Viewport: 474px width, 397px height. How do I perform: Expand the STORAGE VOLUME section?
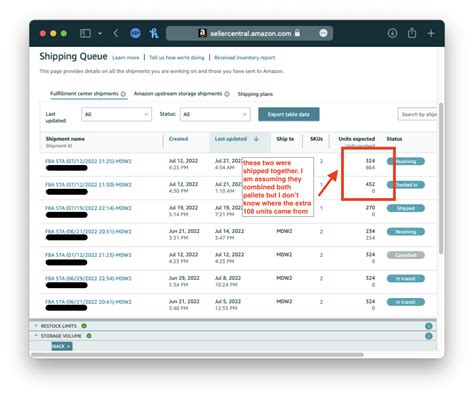(x=36, y=336)
